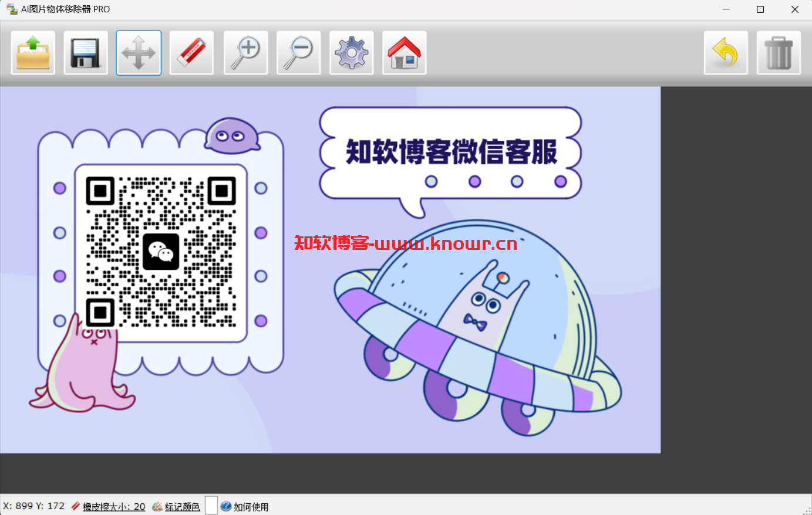Open the '如何使用' help link
This screenshot has width=812, height=515.
pyautogui.click(x=251, y=507)
